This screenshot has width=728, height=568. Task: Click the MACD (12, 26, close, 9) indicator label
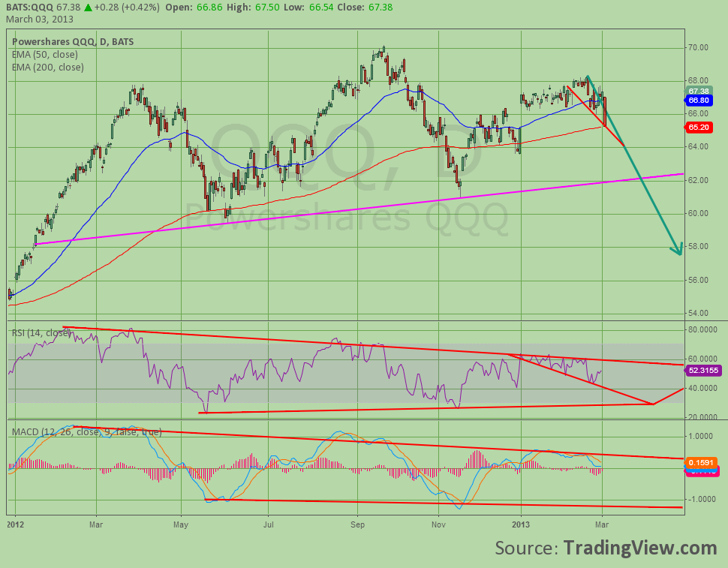click(x=86, y=432)
